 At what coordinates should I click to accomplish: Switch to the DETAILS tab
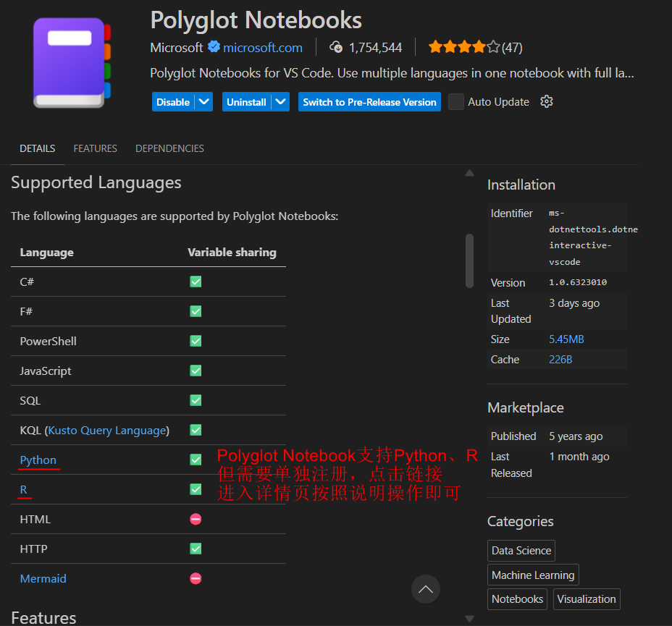pyautogui.click(x=37, y=148)
